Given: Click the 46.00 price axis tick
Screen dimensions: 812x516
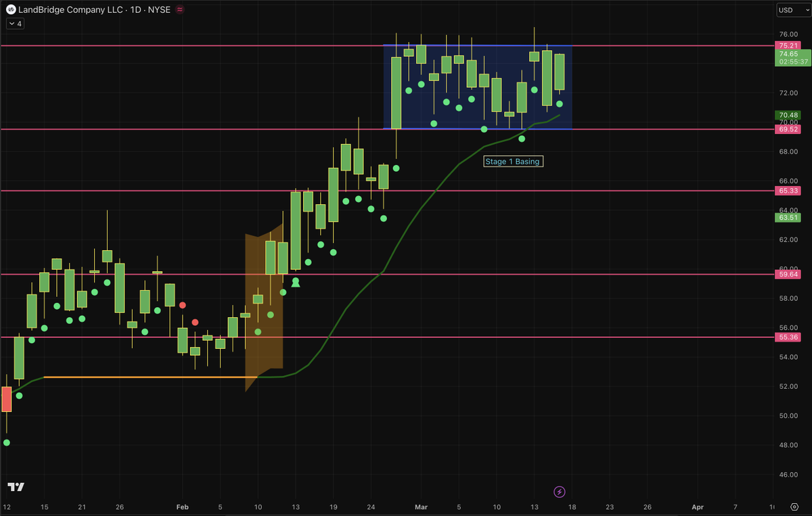Looking at the screenshot, I should [788, 474].
